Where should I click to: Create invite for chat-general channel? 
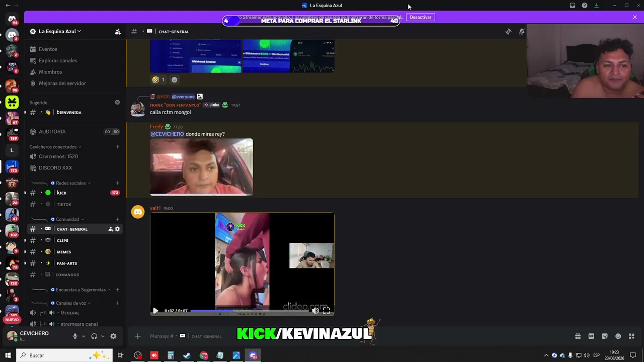111,229
